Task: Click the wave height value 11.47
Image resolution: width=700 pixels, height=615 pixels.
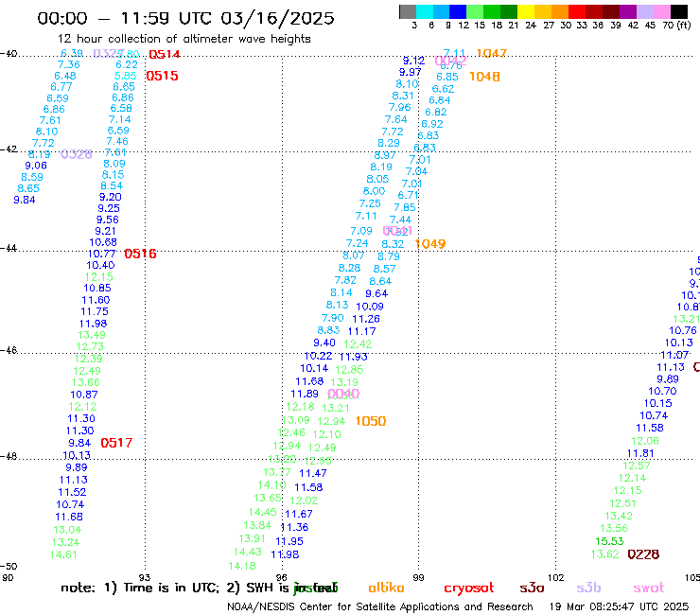Action: (313, 473)
